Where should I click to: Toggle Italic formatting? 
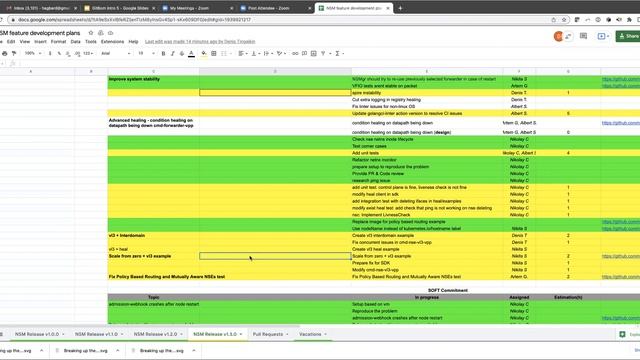173,53
